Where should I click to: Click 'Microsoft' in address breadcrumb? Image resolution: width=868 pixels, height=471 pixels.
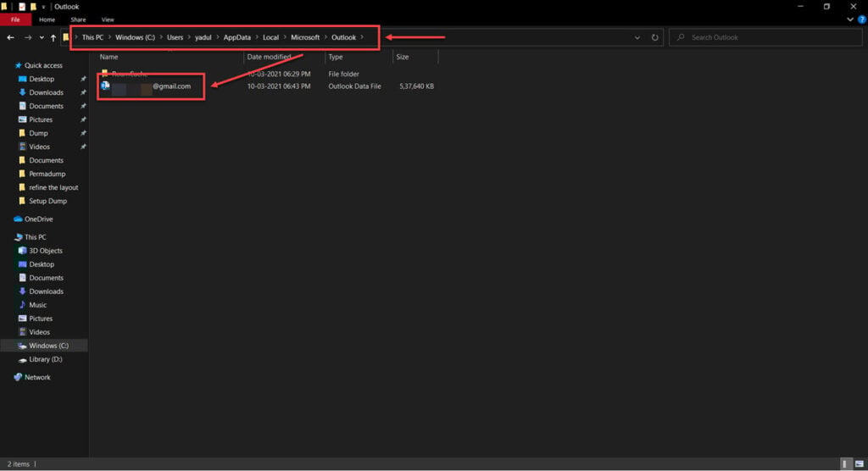click(x=305, y=37)
